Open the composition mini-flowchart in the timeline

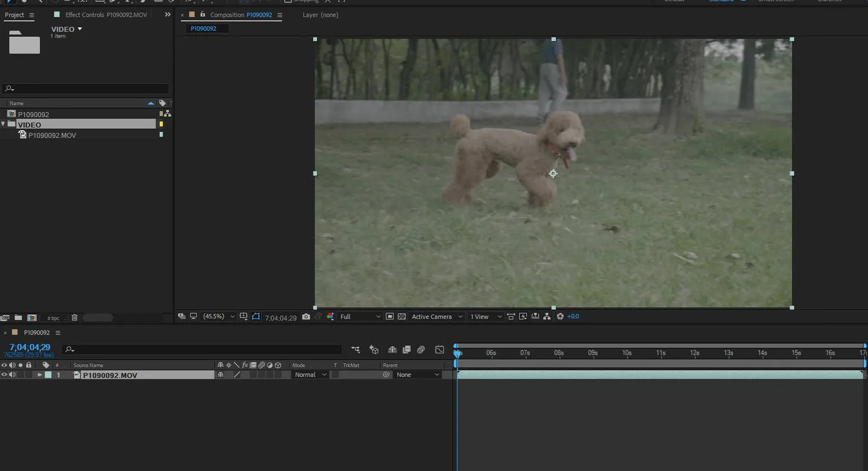[356, 350]
